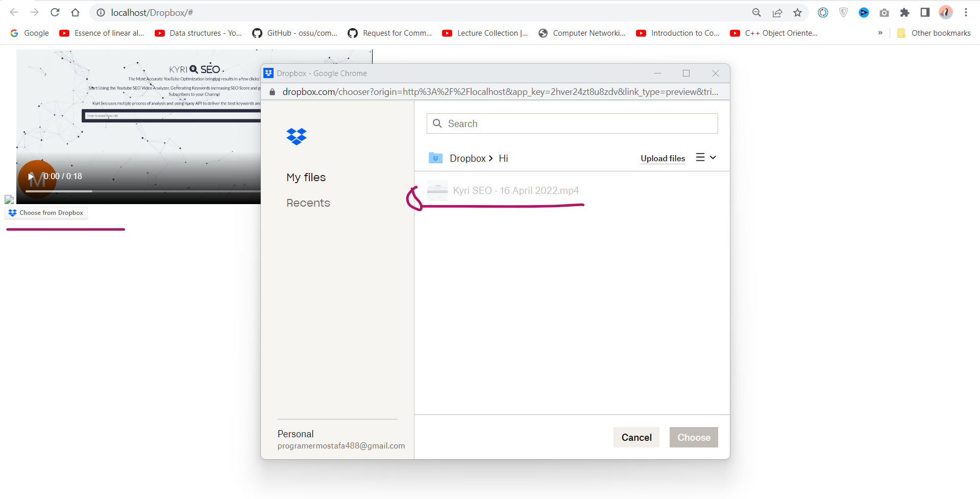The image size is (980, 499).
Task: Open the Data structures bookmark
Action: click(x=199, y=33)
